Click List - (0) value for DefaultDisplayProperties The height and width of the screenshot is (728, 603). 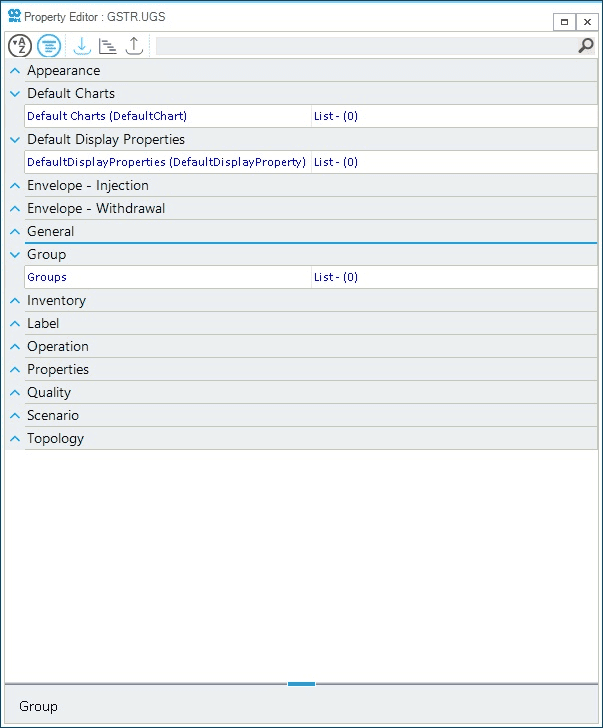tap(336, 162)
